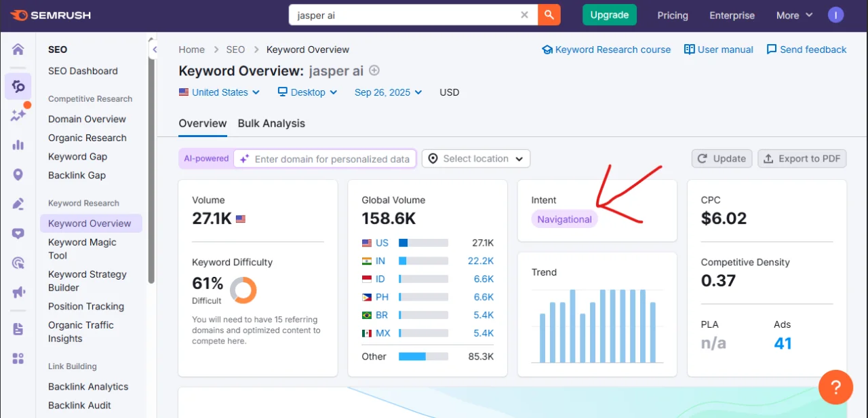Collapse the SEO side menu arrow
868x418 pixels.
tap(155, 50)
